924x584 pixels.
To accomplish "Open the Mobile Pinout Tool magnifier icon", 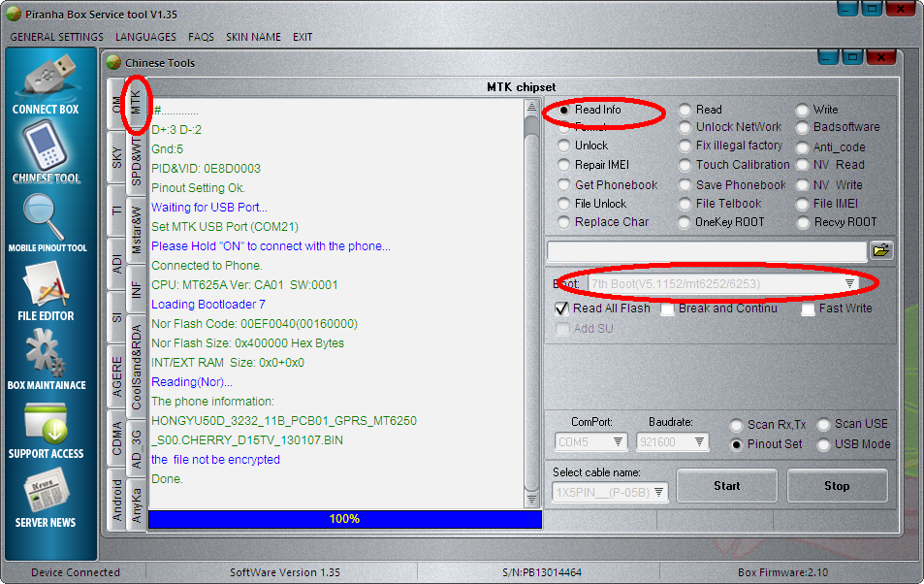I will [x=46, y=215].
